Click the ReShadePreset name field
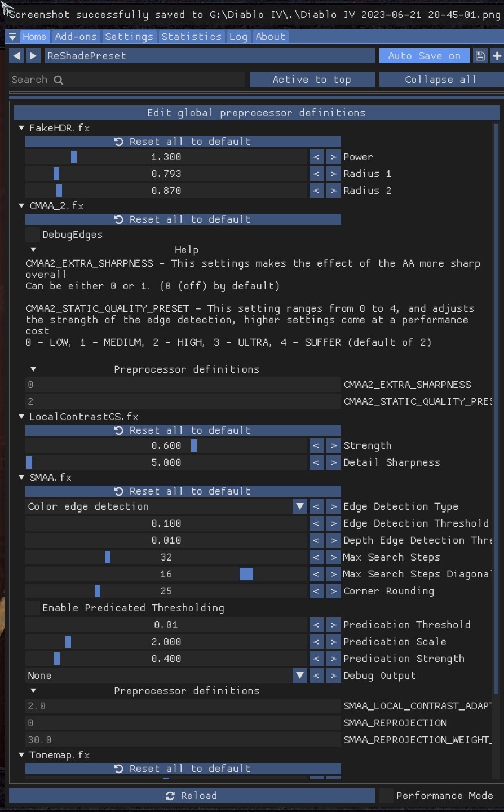Image resolution: width=504 pixels, height=812 pixels. [x=209, y=55]
